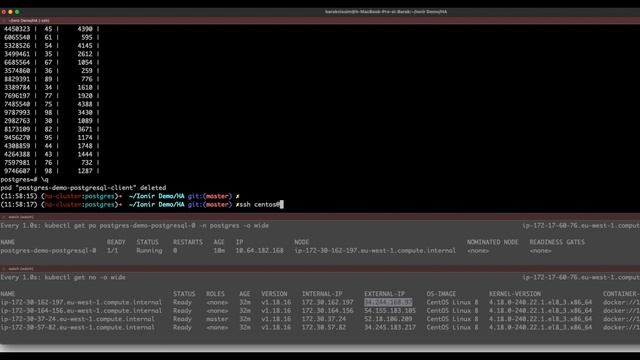Click value 6065540 in the query output
The width and height of the screenshot is (640, 360).
click(x=17, y=38)
